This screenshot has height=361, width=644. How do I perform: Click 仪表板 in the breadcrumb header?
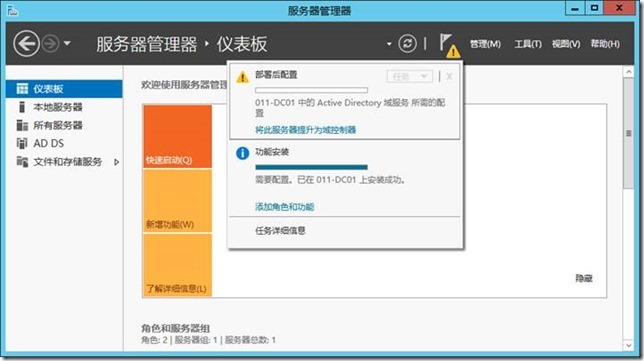(242, 44)
